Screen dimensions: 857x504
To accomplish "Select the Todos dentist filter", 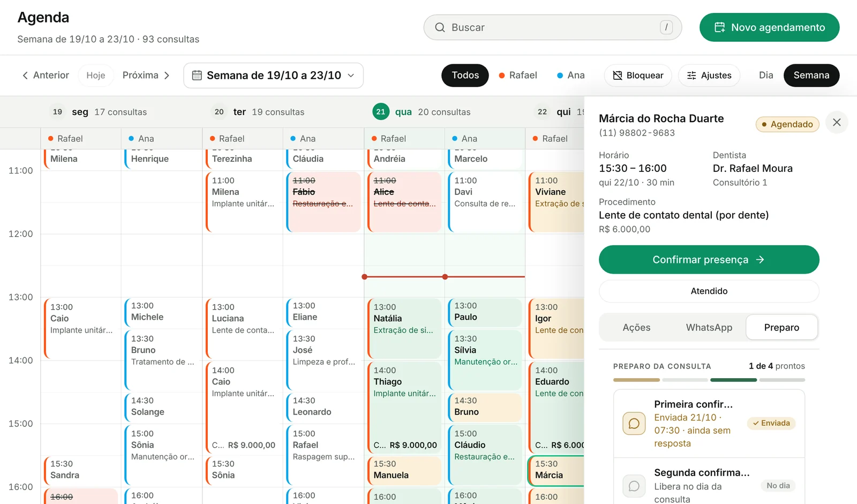I will click(465, 76).
